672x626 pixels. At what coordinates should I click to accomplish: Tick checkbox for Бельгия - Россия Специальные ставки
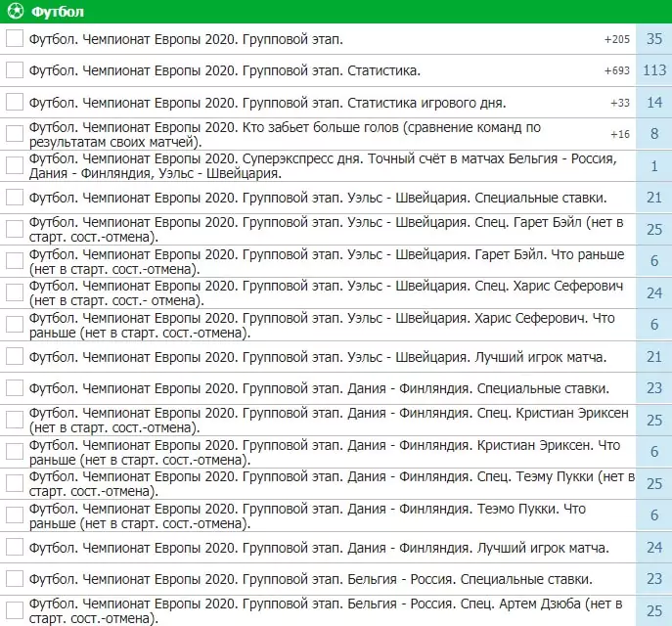(x=15, y=578)
